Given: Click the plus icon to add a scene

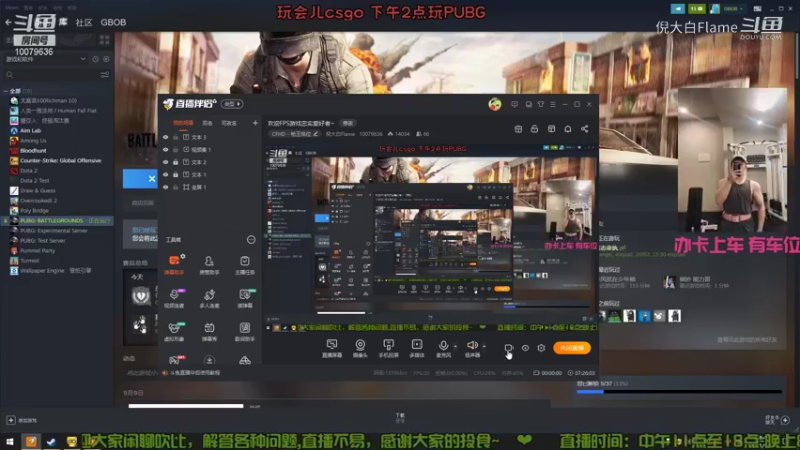Looking at the screenshot, I should (255, 123).
